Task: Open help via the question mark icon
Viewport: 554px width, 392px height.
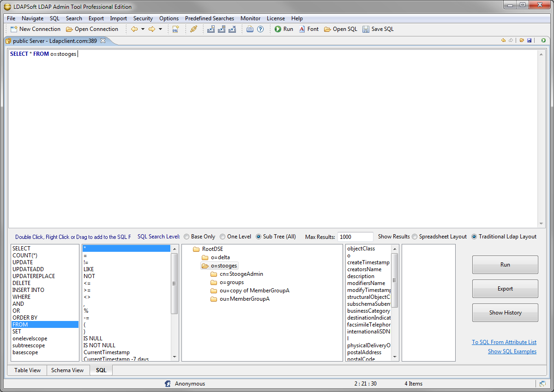Action: point(261,29)
